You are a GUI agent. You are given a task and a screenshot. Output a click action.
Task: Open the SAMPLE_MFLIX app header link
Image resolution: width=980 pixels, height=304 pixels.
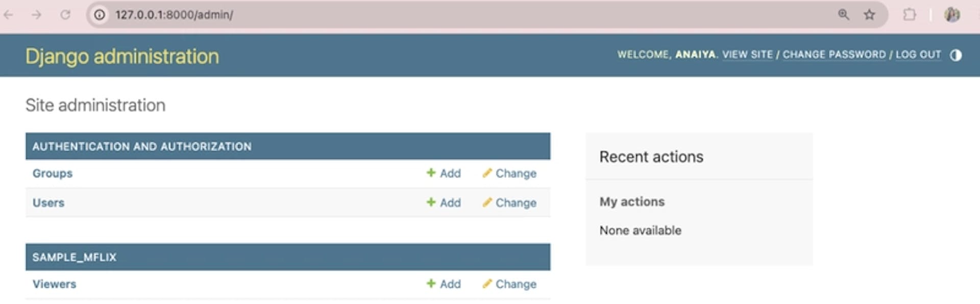pos(75,258)
